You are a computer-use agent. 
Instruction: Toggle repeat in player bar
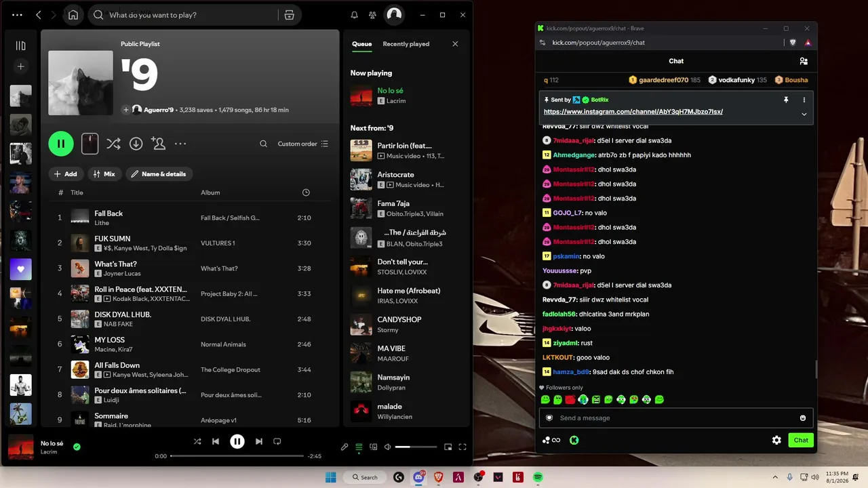(277, 441)
